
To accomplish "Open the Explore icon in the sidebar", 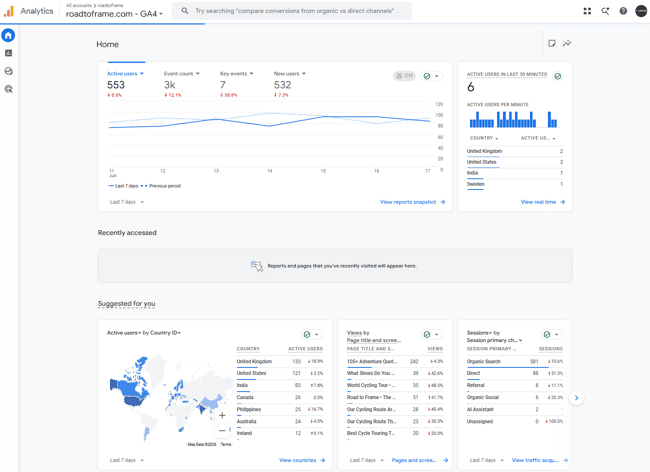I will [x=8, y=71].
